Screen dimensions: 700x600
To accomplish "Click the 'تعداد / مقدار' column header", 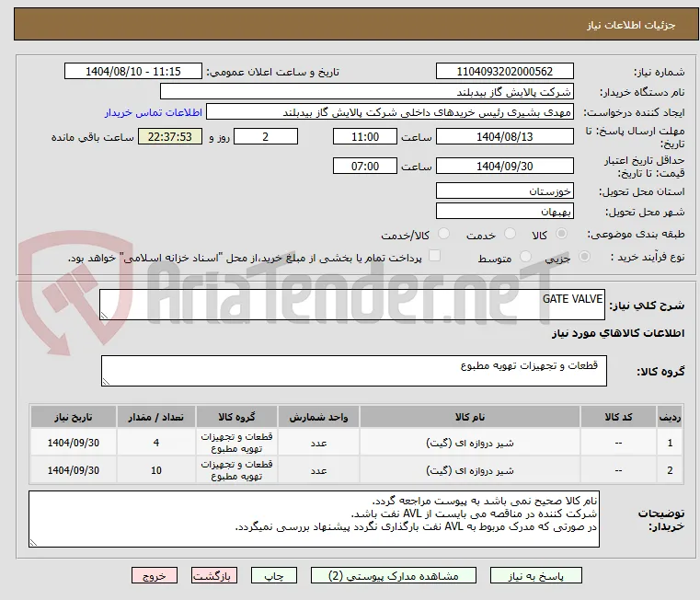I will tap(155, 417).
